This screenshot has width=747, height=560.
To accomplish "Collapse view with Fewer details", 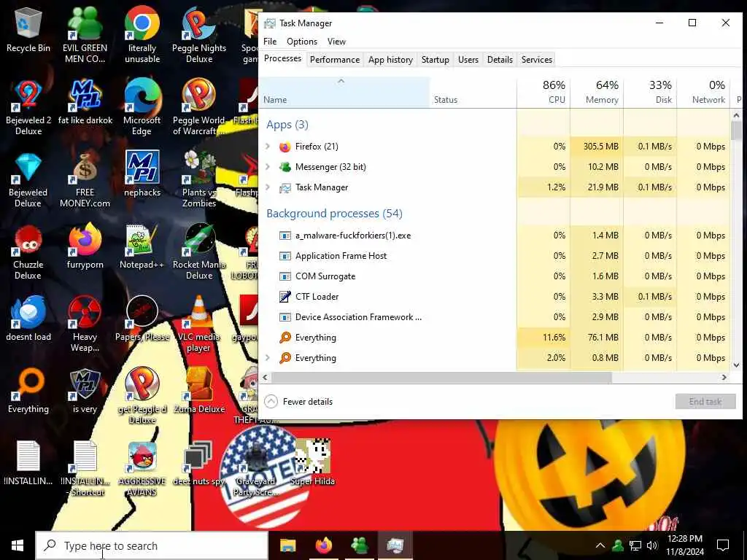I will (298, 402).
